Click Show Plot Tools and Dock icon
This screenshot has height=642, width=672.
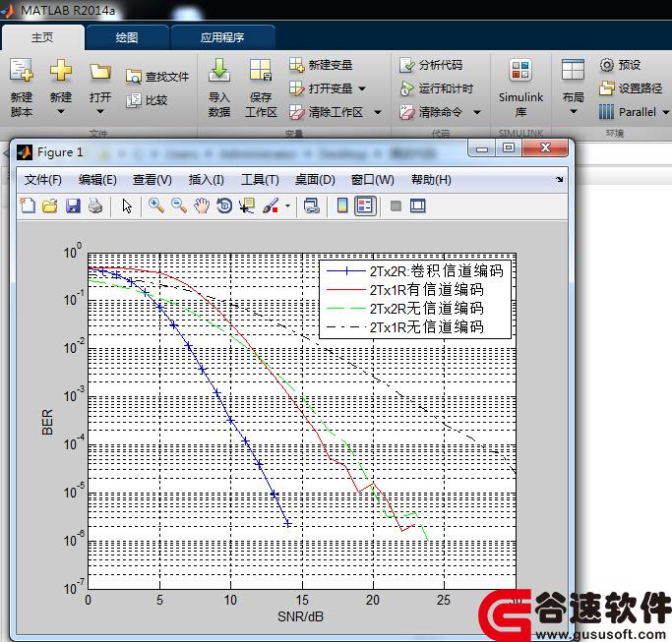pos(418,206)
